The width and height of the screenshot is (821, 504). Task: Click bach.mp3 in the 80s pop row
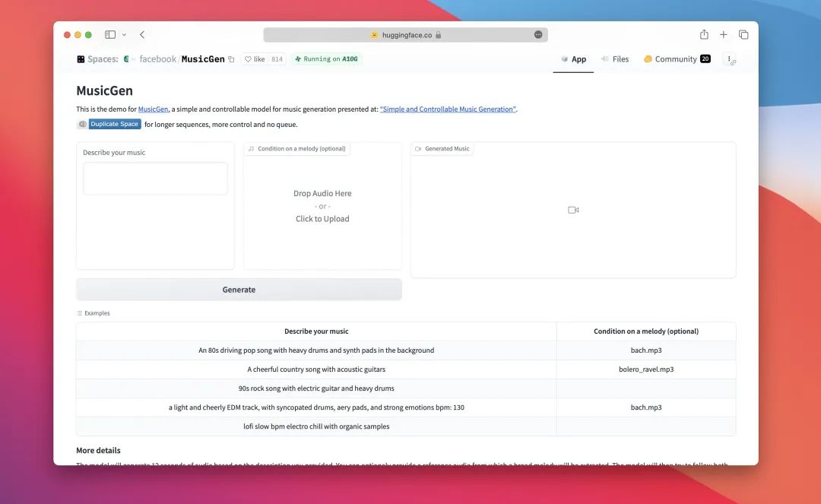(646, 350)
